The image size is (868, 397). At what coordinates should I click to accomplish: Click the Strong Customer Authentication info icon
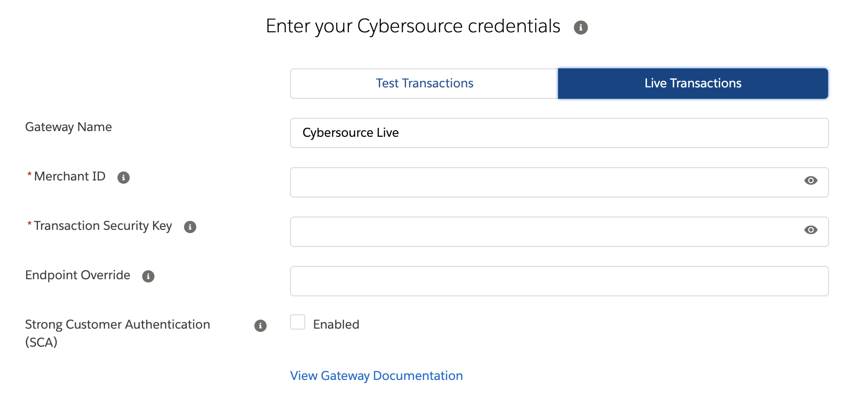(260, 326)
